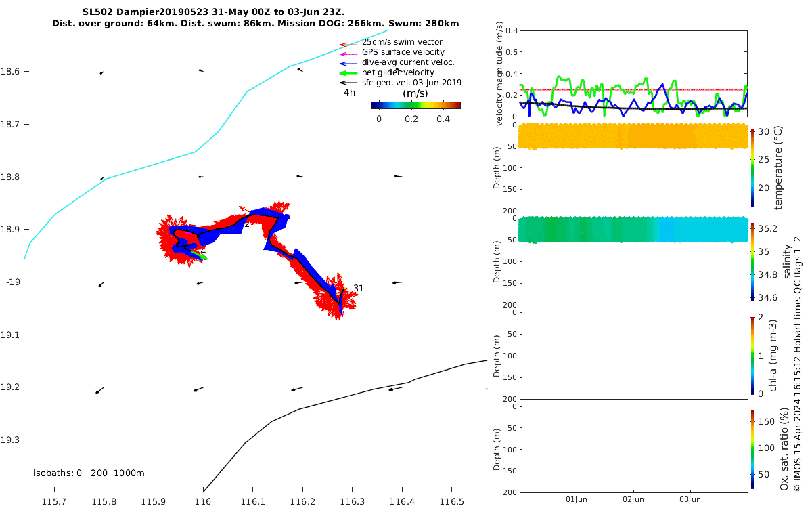Select the 'dive-avg current veloc.' legend label

click(x=408, y=62)
